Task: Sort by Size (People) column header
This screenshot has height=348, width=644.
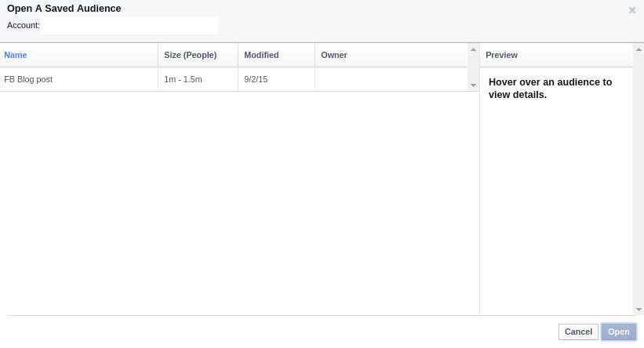Action: tap(190, 55)
